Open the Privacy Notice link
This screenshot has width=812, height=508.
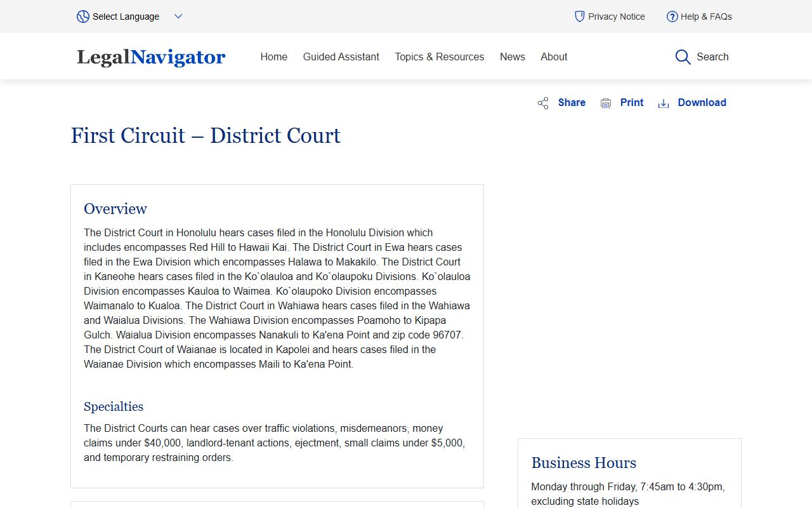[616, 17]
